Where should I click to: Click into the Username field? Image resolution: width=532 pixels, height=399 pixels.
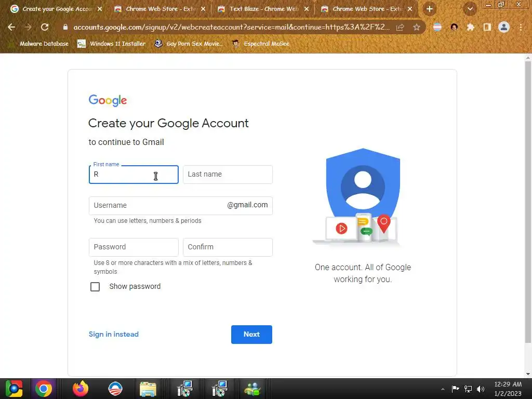pyautogui.click(x=180, y=206)
